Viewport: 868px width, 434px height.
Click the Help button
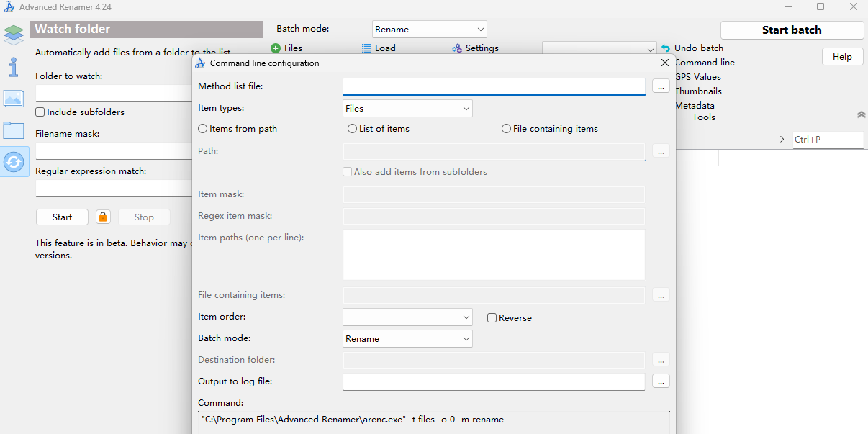(842, 57)
